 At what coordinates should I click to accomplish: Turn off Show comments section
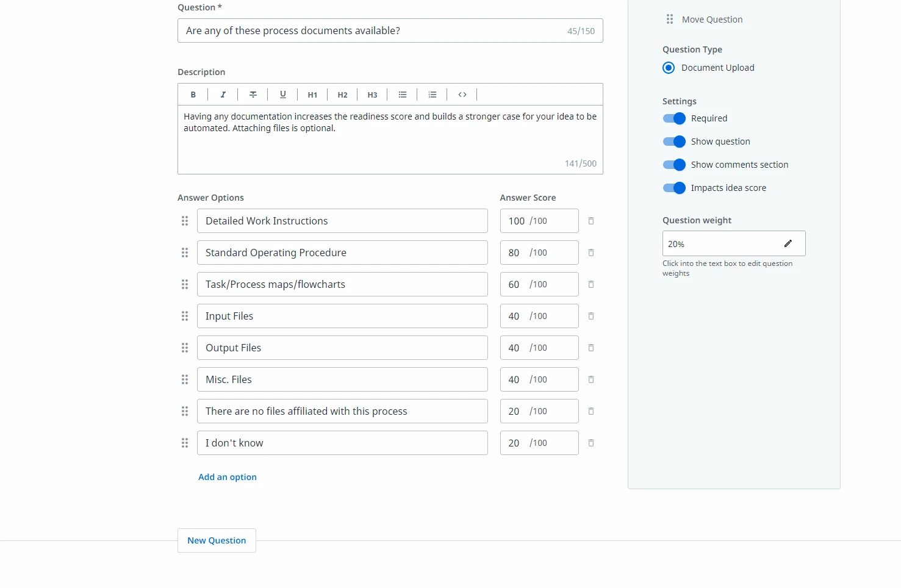click(x=674, y=165)
